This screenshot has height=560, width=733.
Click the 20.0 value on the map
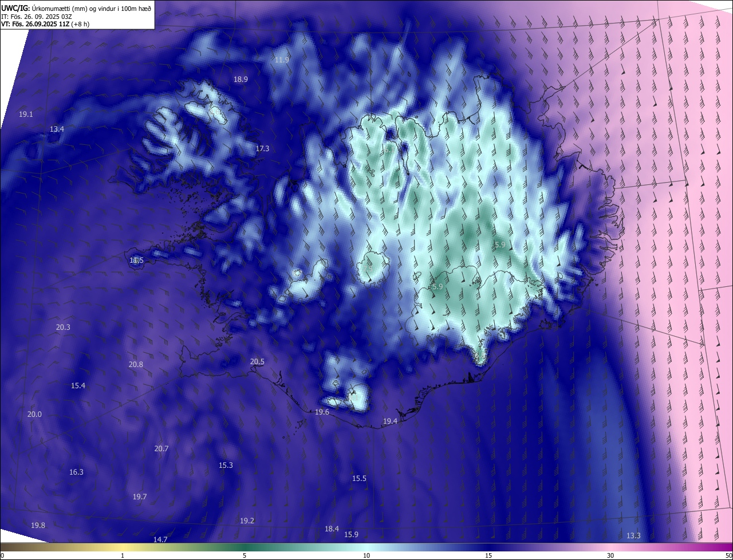34,415
